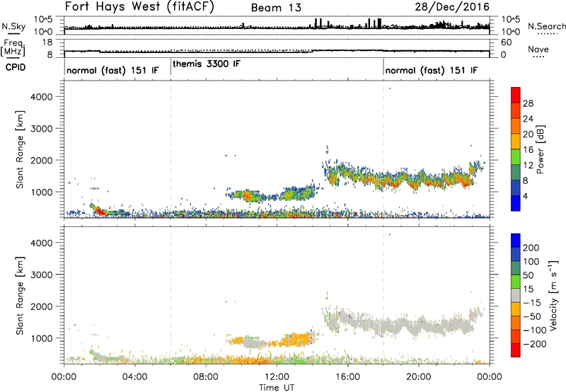
Task: Click the "Time UT" axis title
Action: 277,387
